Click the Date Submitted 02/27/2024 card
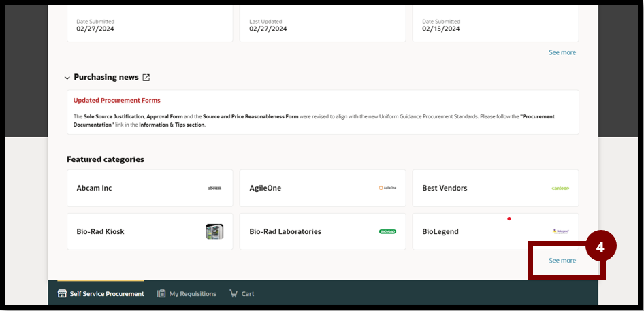 click(150, 23)
